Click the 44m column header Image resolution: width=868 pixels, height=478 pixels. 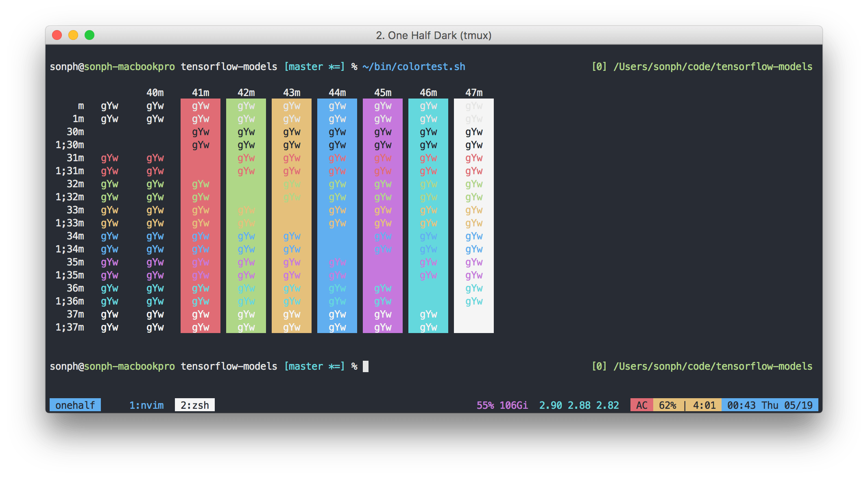337,93
